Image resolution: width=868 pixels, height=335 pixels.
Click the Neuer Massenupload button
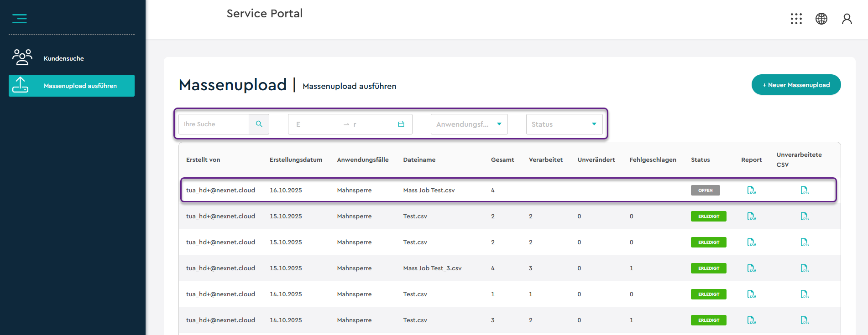[x=795, y=85]
